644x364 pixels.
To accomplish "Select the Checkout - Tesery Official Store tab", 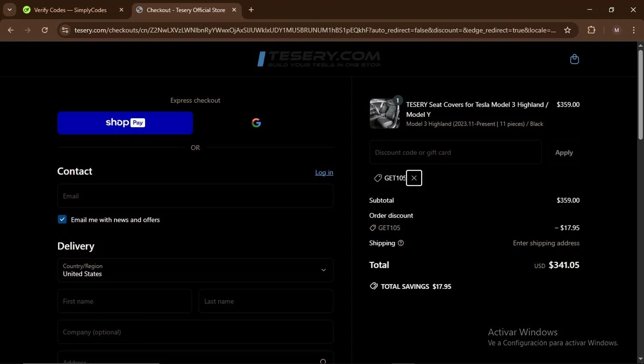I will pyautogui.click(x=186, y=10).
